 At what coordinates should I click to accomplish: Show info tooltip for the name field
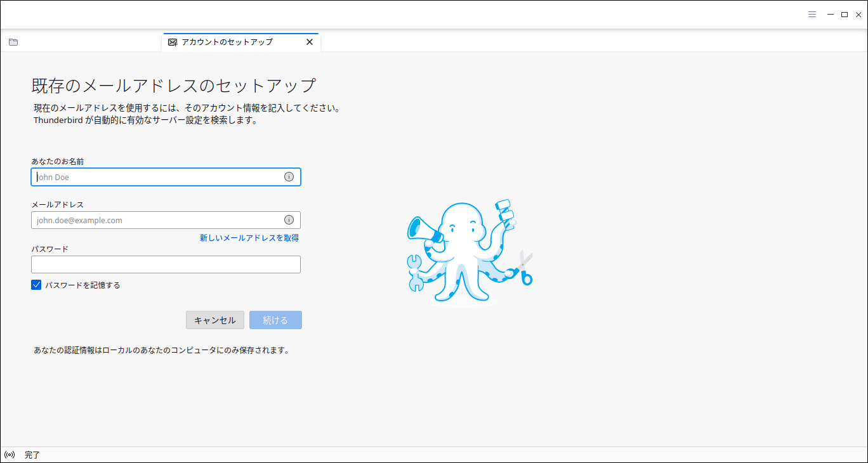click(x=289, y=177)
